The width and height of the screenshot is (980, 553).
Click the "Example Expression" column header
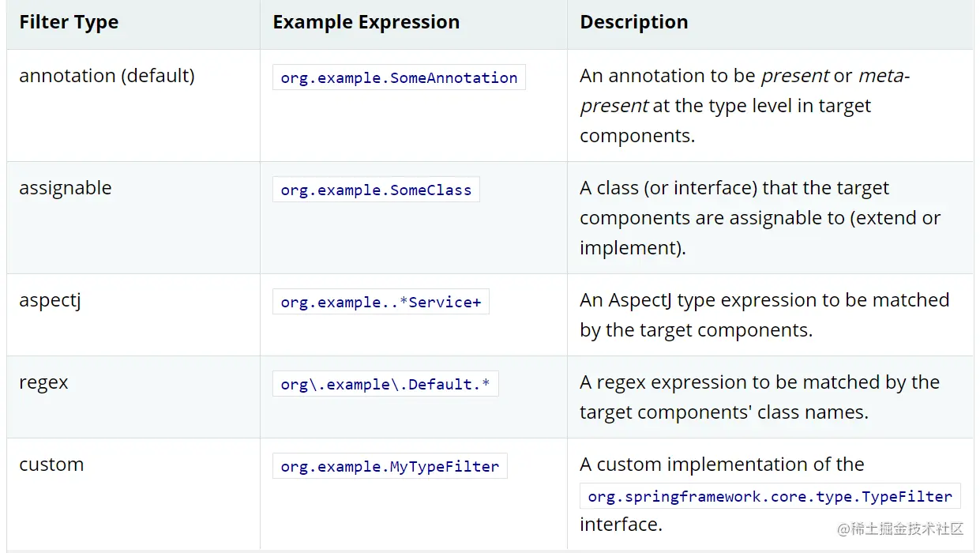click(366, 22)
